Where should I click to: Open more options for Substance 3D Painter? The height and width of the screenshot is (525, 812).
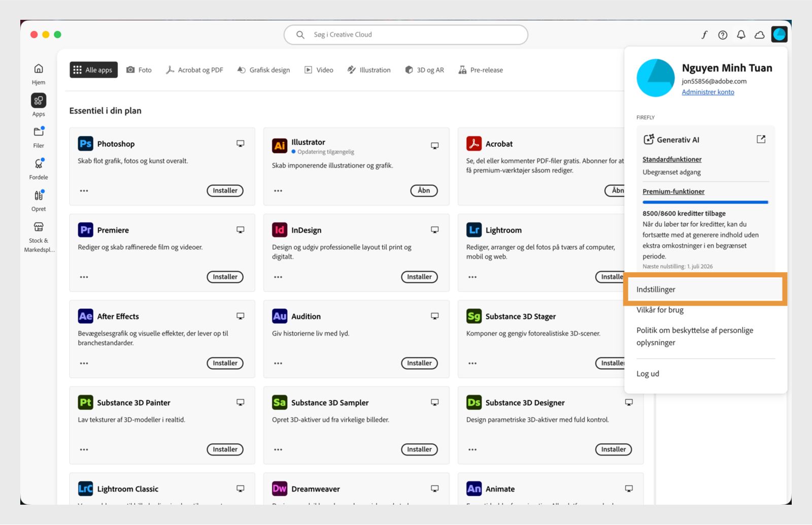(x=84, y=450)
